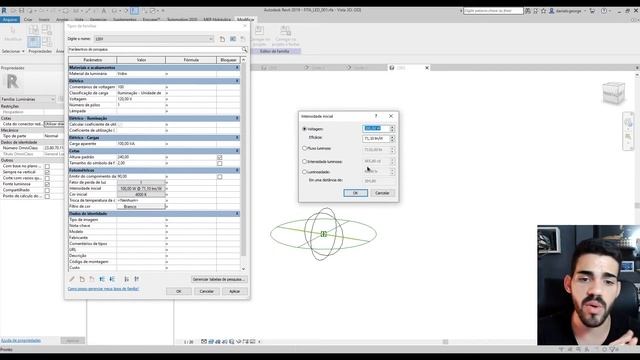Open the Modificar ribbon tab

[x=246, y=20]
